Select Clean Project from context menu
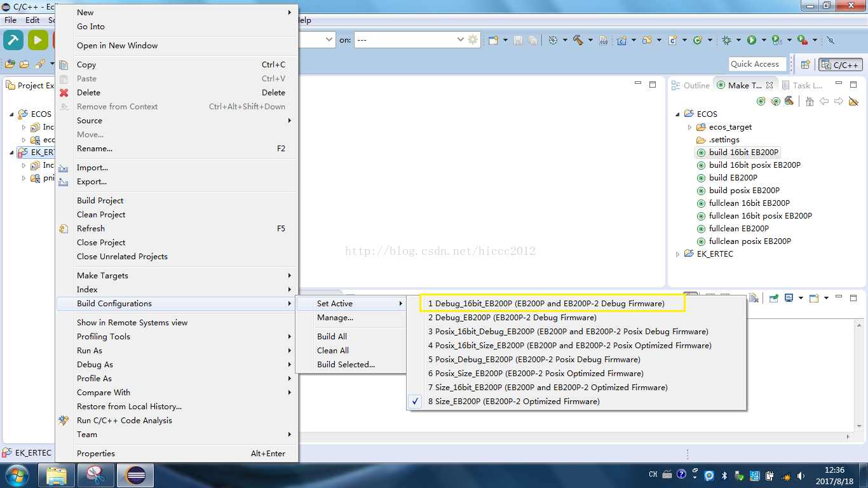Image resolution: width=868 pixels, height=488 pixels. [x=177, y=214]
